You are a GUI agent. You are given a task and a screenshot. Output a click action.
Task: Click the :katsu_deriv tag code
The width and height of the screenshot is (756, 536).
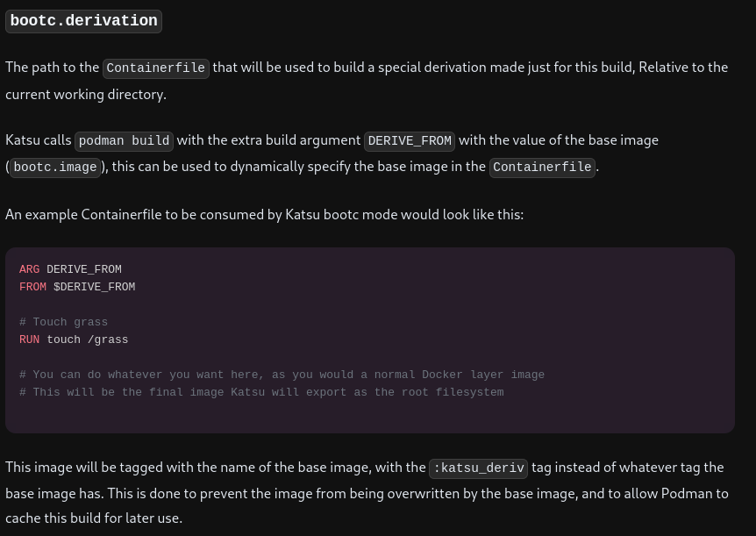479,468
